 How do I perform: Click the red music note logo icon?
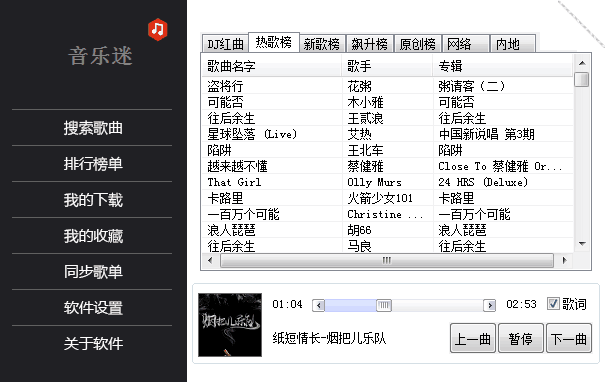[x=157, y=29]
